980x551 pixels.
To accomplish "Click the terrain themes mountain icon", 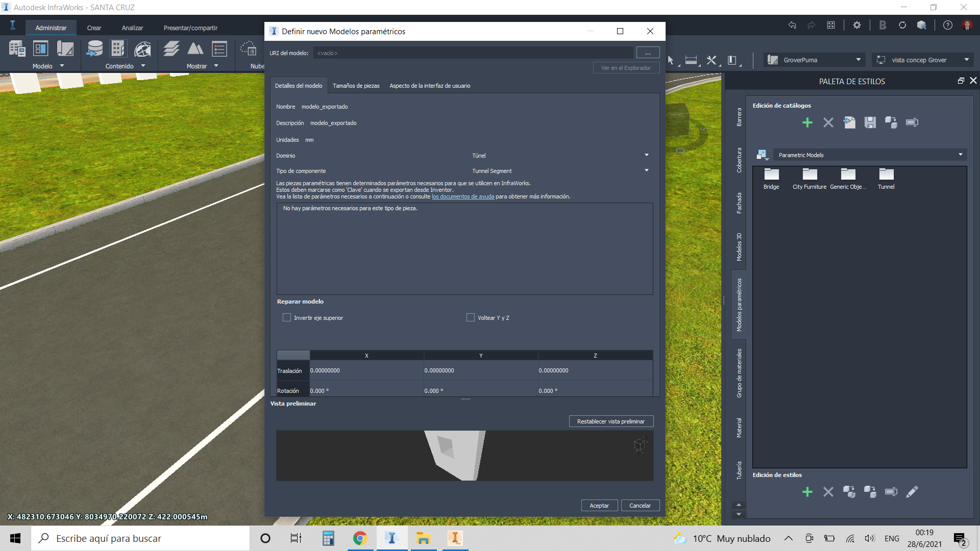I will pos(195,49).
